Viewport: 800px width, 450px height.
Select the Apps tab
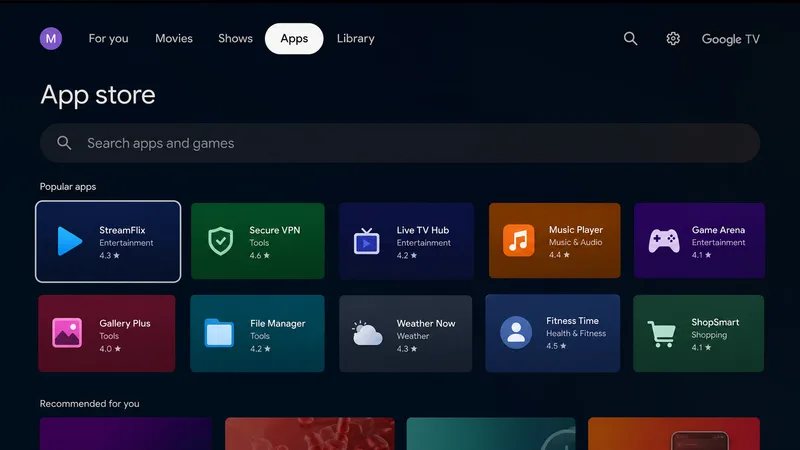coord(294,39)
